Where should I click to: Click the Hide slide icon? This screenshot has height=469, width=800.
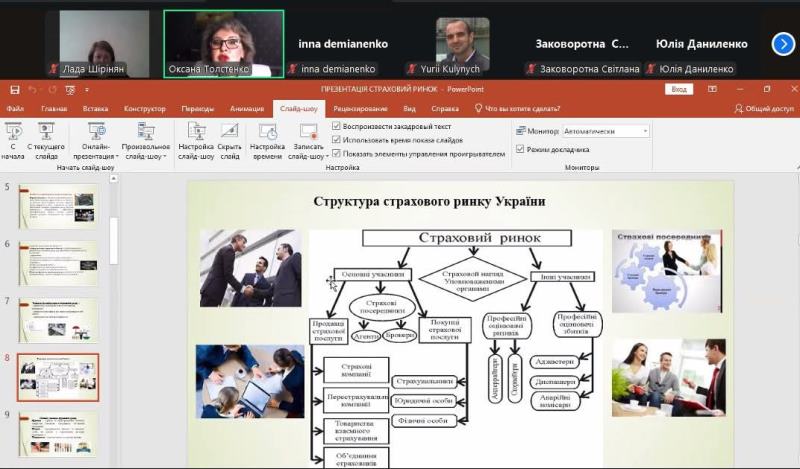[230, 131]
